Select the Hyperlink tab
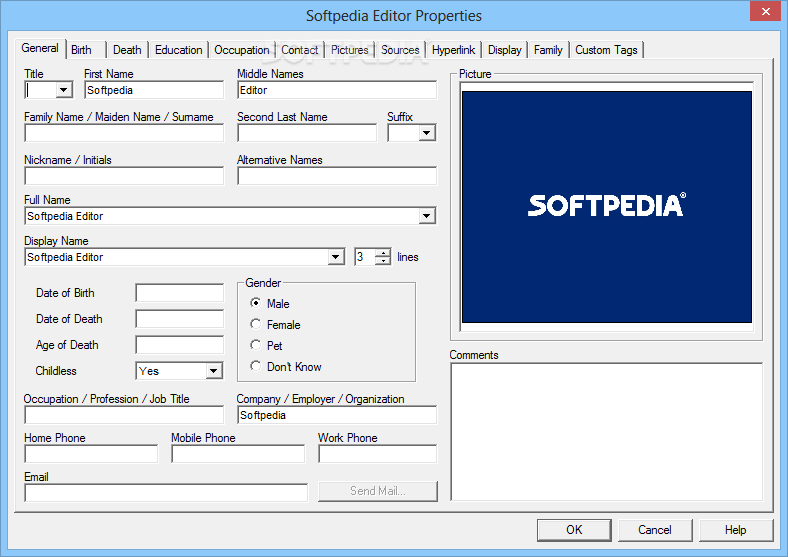This screenshot has width=788, height=557. point(453,50)
